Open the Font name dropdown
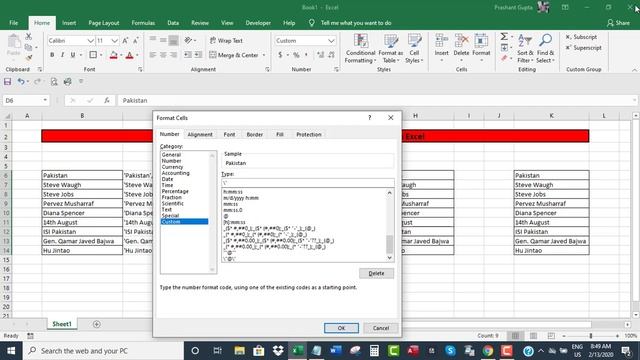 (91, 41)
